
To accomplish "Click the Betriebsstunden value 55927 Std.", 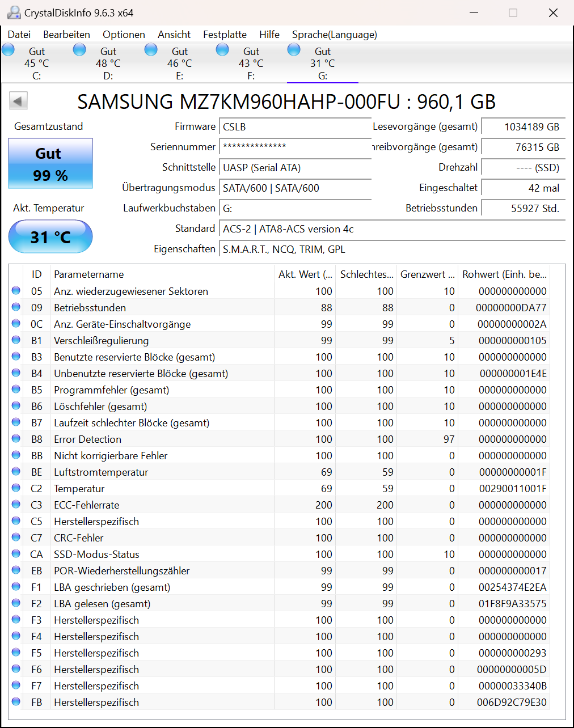I will point(524,208).
